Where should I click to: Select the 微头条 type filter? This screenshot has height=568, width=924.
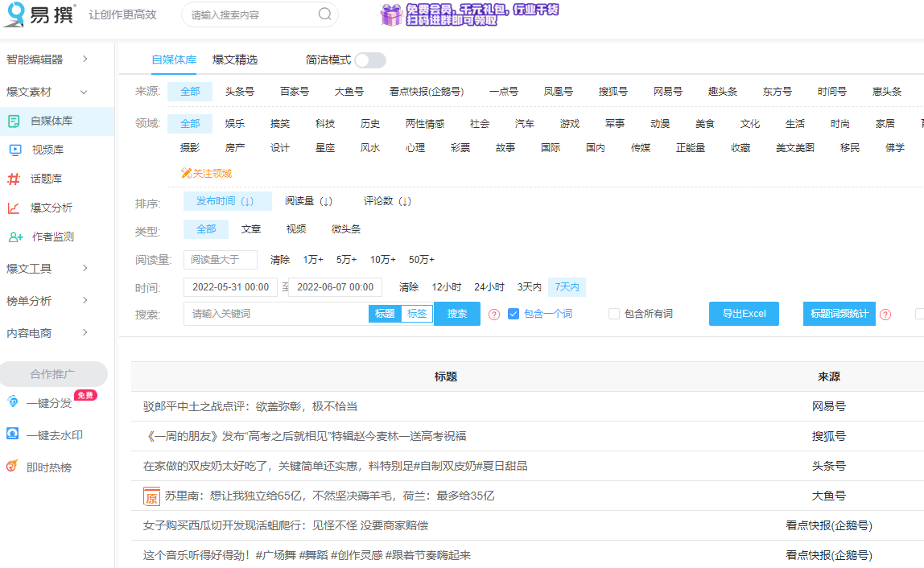pos(346,228)
